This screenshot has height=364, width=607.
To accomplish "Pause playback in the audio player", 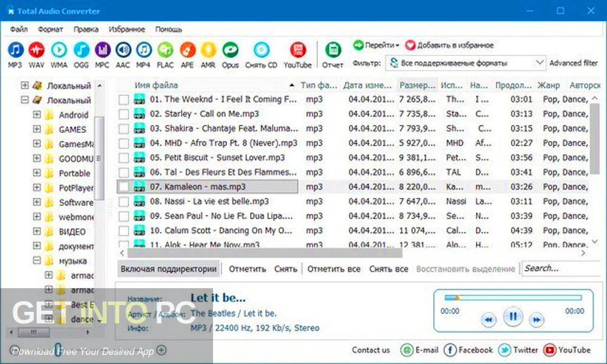I will pyautogui.click(x=513, y=316).
